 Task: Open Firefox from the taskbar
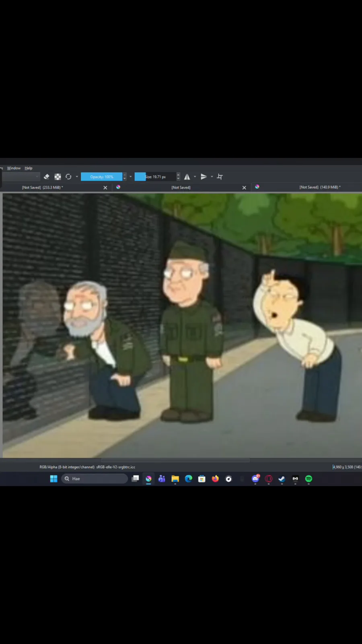(215, 479)
